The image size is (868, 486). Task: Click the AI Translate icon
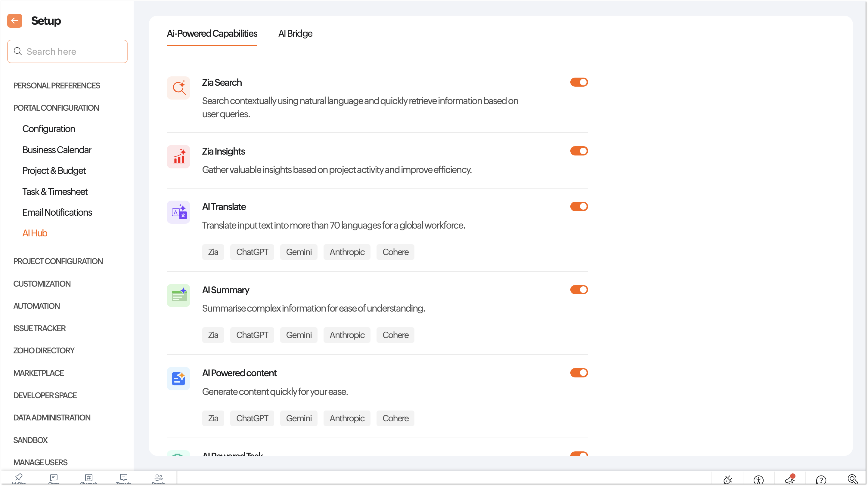(x=178, y=212)
